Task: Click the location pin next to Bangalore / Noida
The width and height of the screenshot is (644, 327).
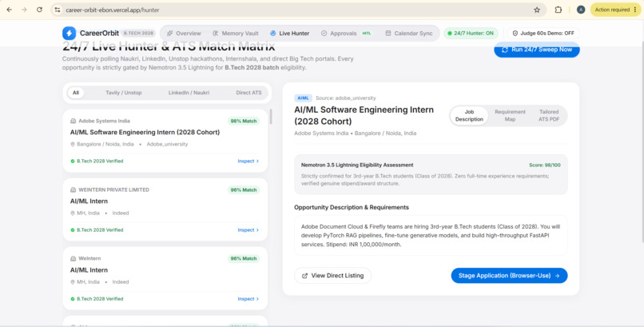Action: click(73, 145)
